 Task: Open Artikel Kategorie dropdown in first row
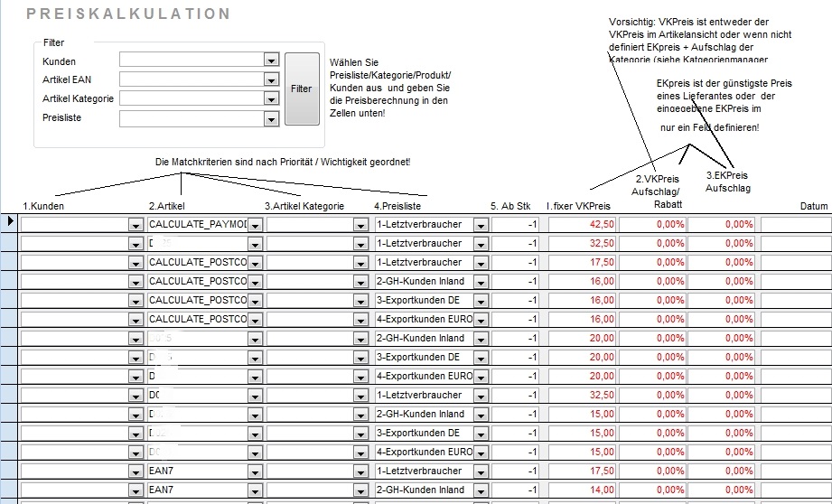click(360, 225)
